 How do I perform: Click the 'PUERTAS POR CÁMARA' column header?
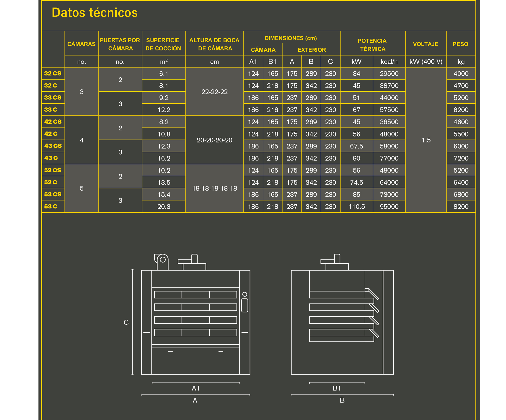pyautogui.click(x=120, y=44)
